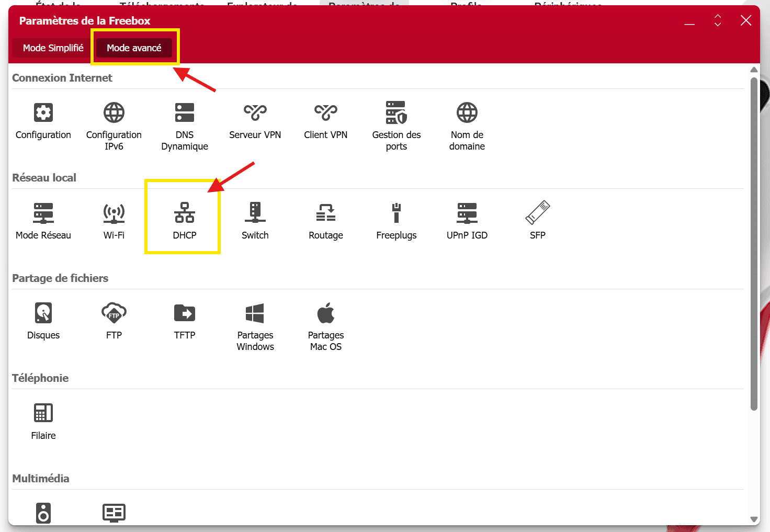Switch to Mode Simplifié tab
This screenshot has height=532, width=770.
pos(53,48)
